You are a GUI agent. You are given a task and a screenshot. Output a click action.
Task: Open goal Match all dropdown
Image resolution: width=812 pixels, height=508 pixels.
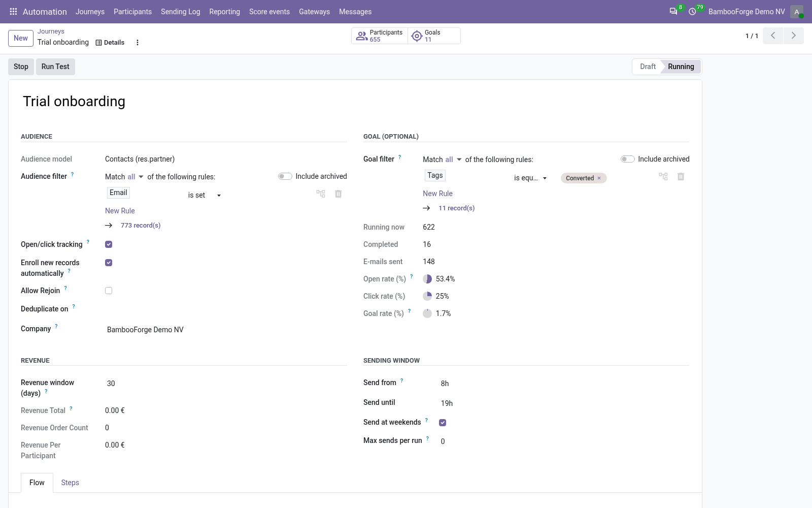(x=454, y=160)
